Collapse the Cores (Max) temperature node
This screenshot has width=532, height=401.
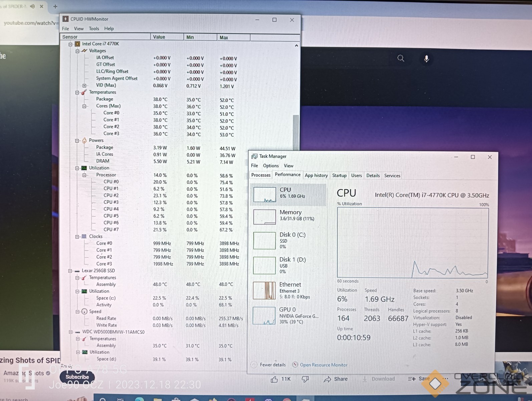click(x=84, y=106)
